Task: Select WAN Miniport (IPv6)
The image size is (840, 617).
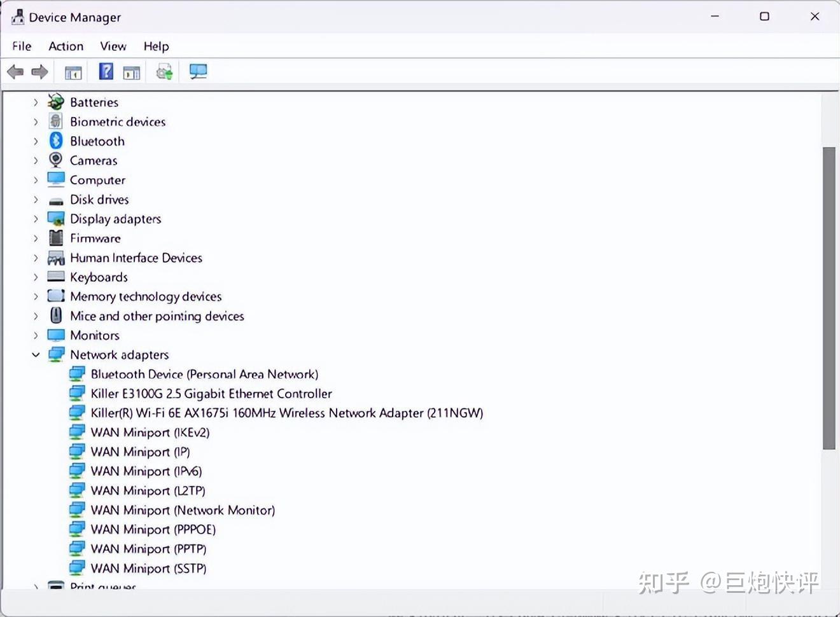Action: [146, 471]
